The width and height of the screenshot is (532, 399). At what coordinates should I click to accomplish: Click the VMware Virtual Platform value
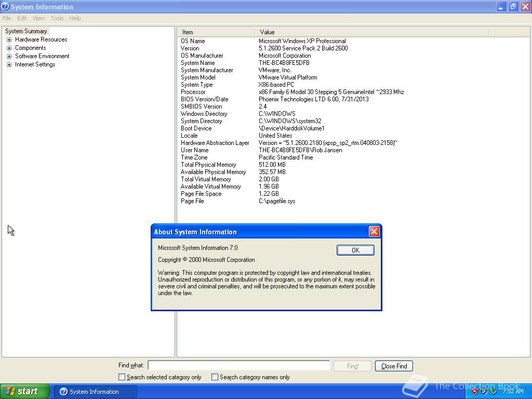coord(288,77)
